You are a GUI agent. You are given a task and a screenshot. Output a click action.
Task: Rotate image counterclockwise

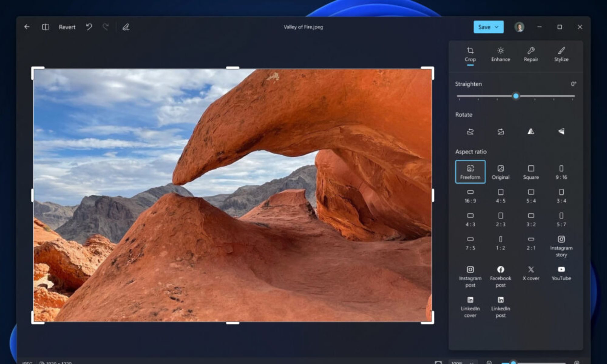point(470,131)
